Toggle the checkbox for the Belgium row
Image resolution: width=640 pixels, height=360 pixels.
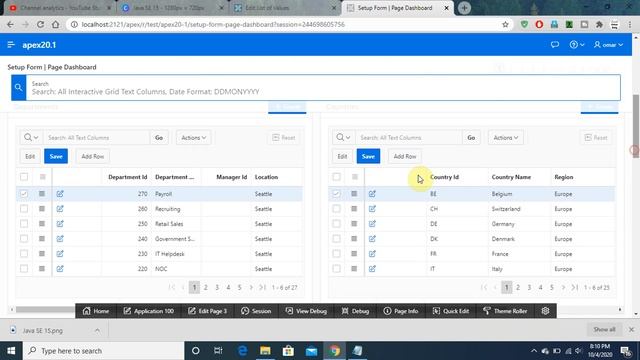336,194
